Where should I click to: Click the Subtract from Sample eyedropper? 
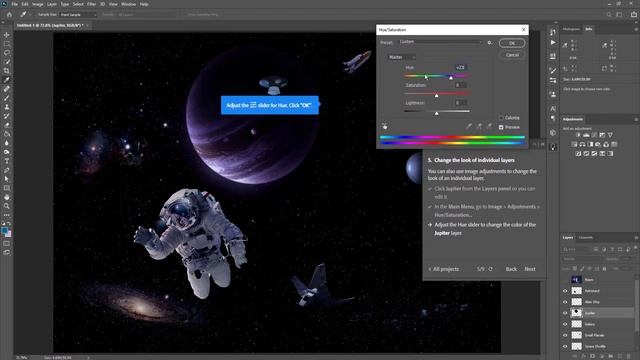tap(489, 127)
